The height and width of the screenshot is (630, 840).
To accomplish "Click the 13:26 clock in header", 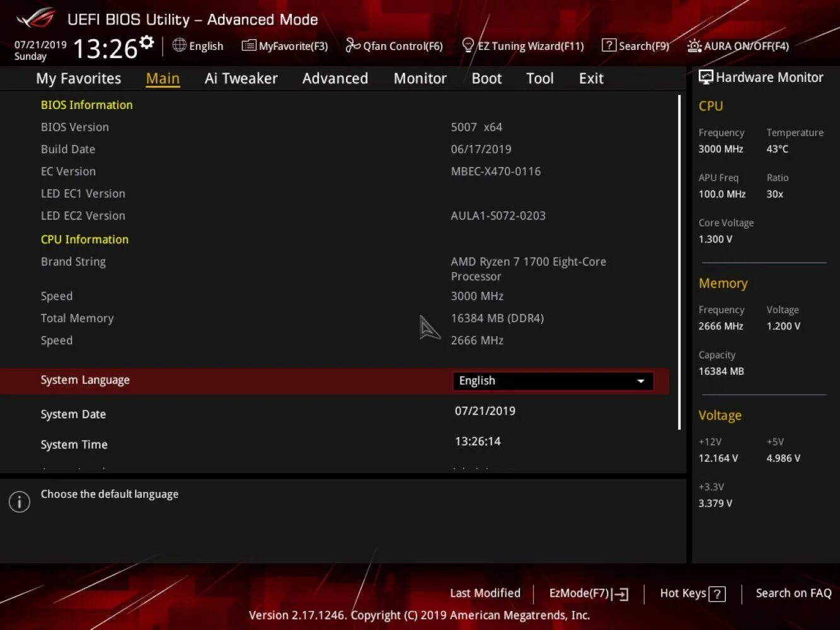I will 105,49.
